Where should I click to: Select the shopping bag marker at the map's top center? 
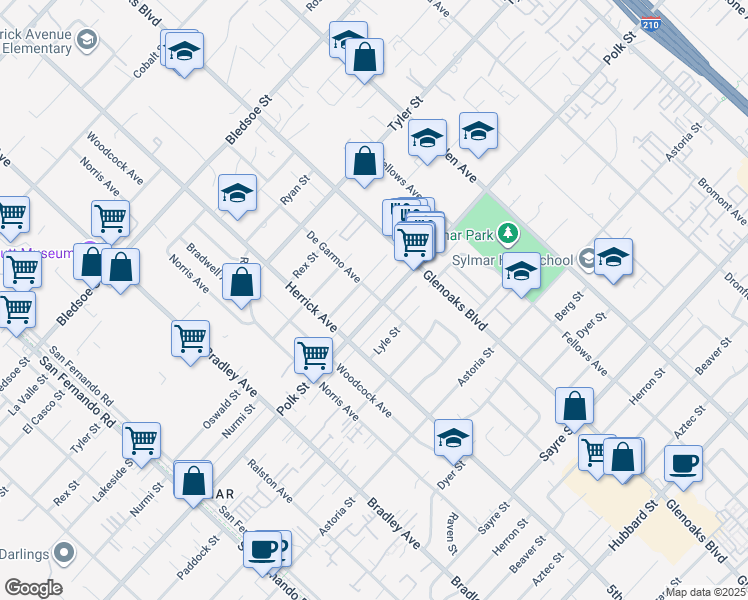point(364,60)
